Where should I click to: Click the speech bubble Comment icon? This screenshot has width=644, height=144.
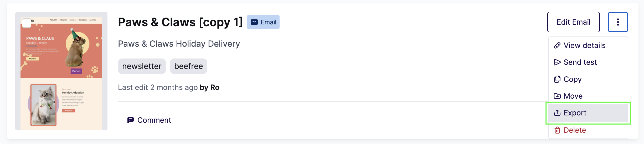point(130,120)
